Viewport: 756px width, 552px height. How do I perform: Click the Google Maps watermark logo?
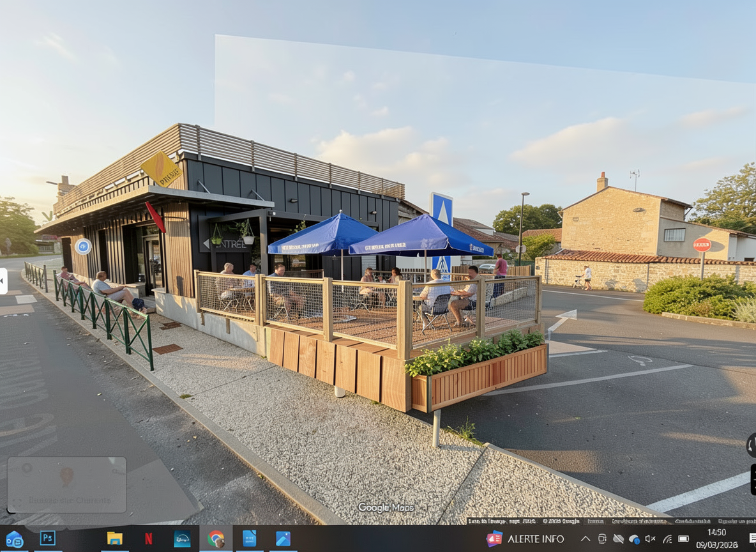pyautogui.click(x=386, y=508)
